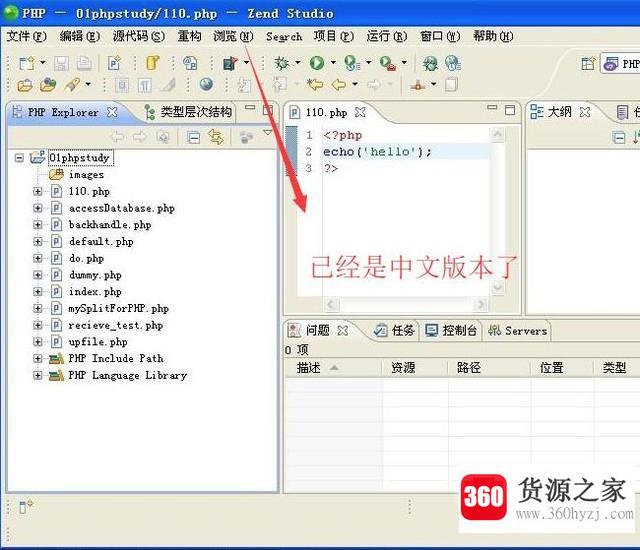Expand the 110.php tree node
This screenshot has width=640, height=550.
pos(38,191)
